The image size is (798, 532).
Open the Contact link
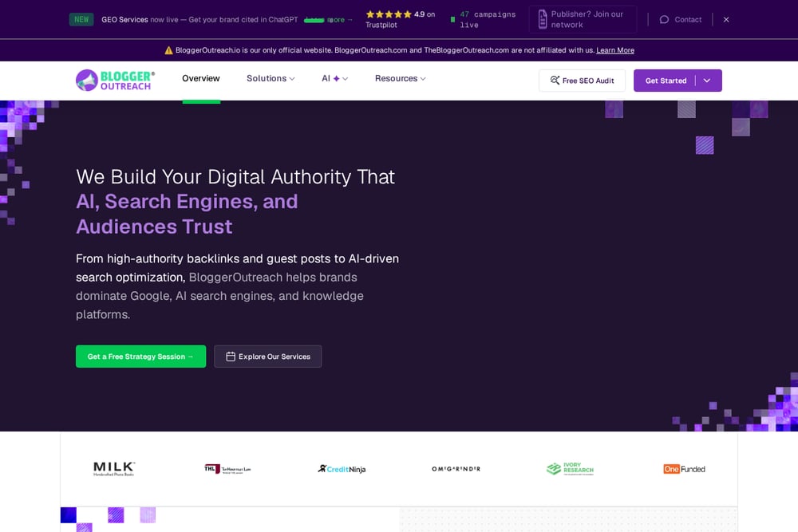coord(681,19)
